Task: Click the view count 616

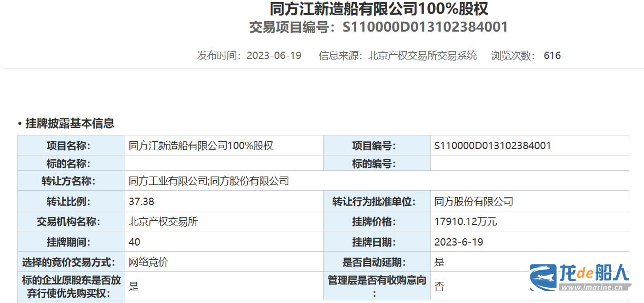Action: pos(552,55)
